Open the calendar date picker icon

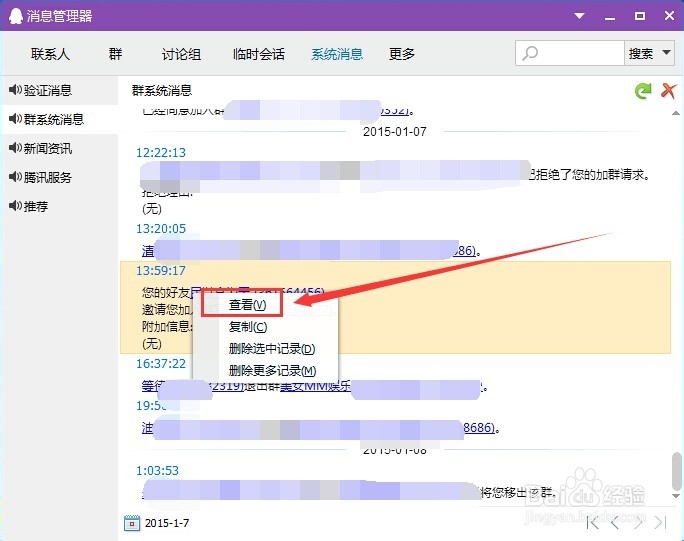[x=132, y=523]
